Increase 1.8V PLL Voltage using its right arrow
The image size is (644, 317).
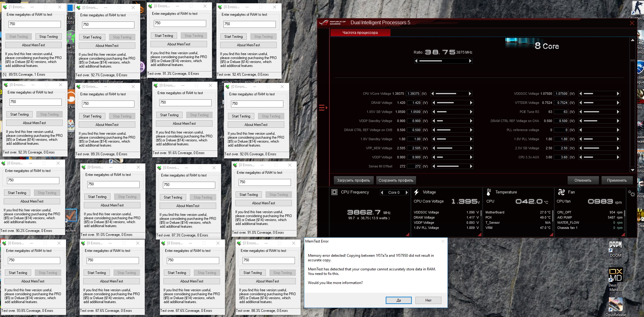pos(618,139)
